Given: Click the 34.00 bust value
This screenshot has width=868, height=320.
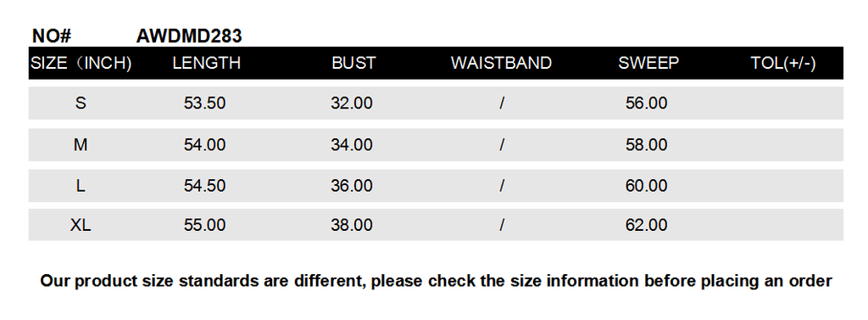Looking at the screenshot, I should 352,145.
